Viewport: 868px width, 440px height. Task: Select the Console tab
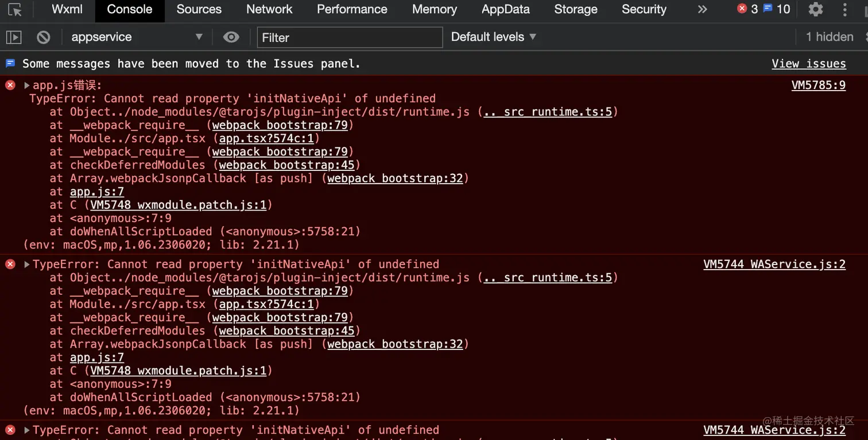tap(130, 9)
